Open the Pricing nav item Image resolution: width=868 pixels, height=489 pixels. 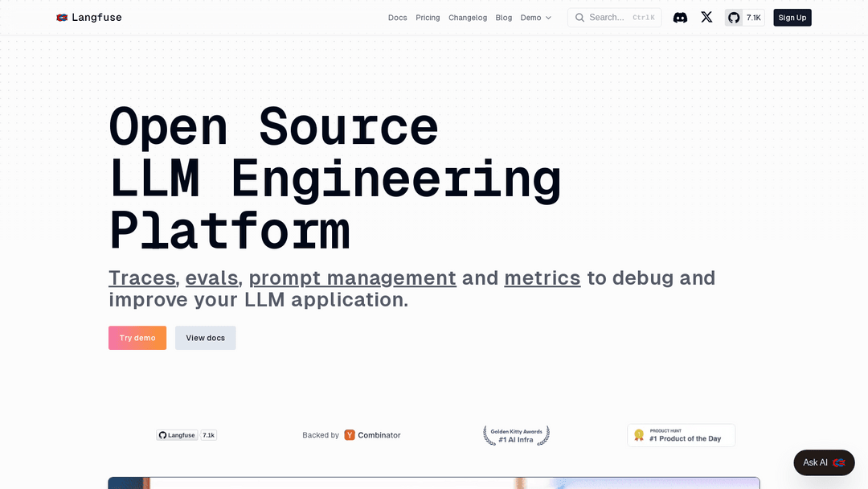tap(428, 18)
